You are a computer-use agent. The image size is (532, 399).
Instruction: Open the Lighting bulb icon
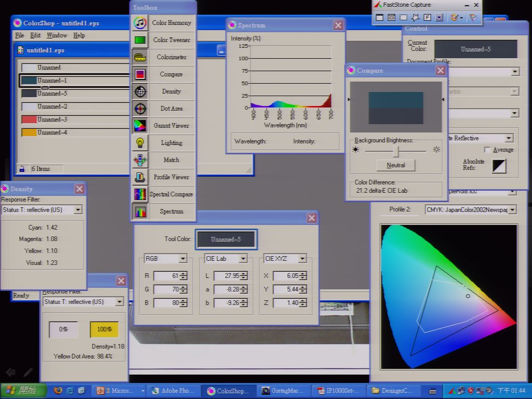point(140,143)
